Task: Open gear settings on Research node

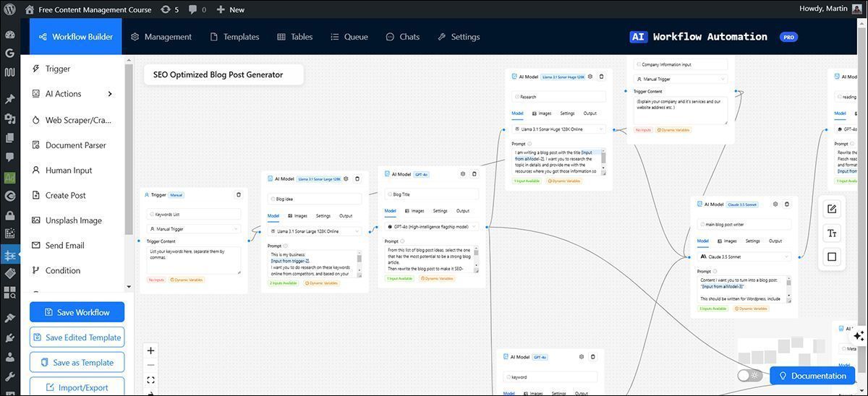Action: click(590, 76)
